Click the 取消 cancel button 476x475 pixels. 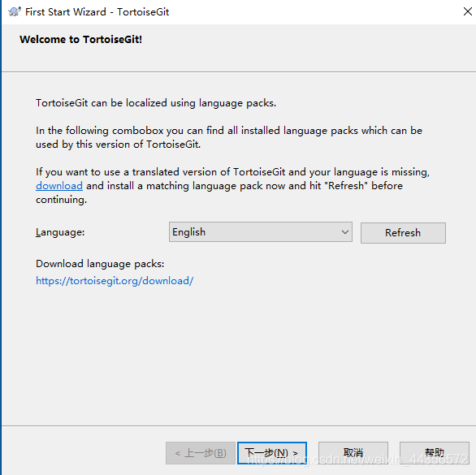(353, 453)
